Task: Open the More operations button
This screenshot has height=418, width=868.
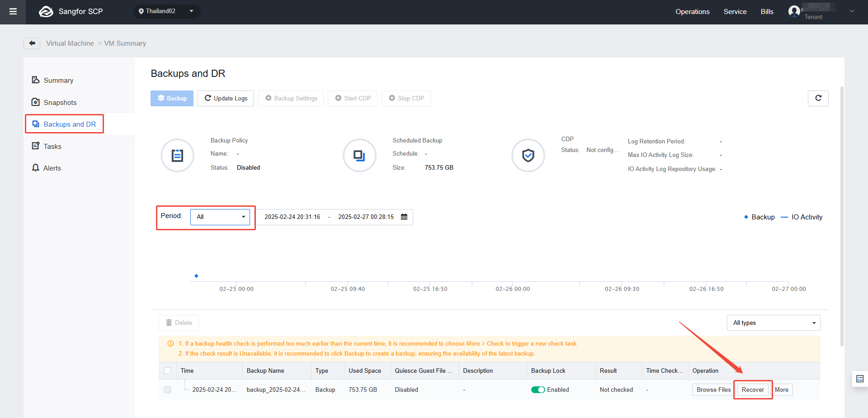Action: point(782,389)
